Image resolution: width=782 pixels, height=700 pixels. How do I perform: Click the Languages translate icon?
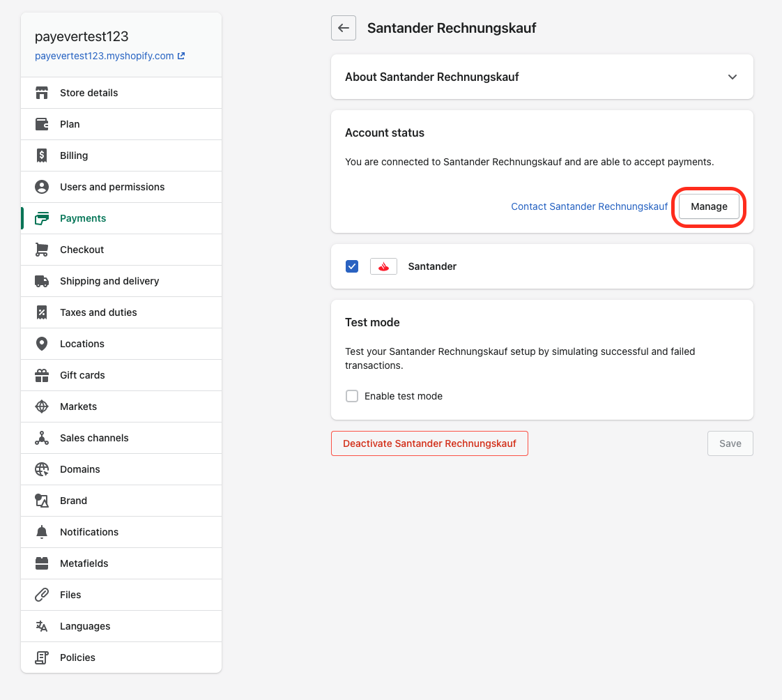point(42,626)
